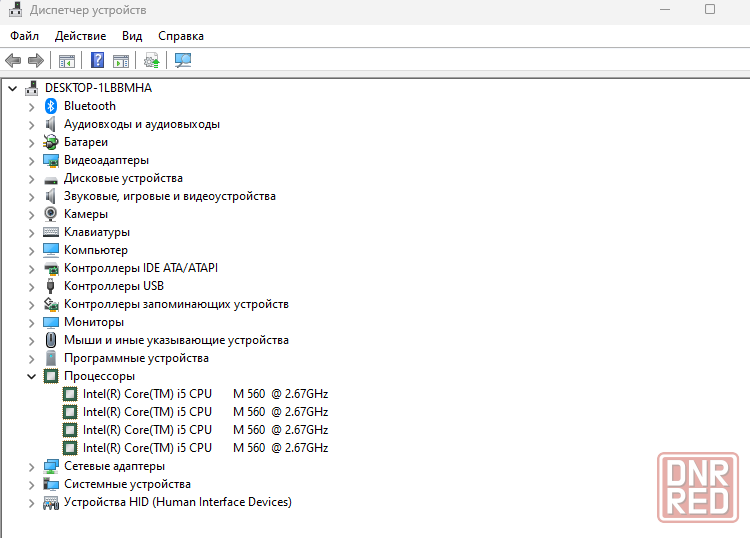Select the Контроллеры USB label
Screen dimensions: 750x538
[x=114, y=286]
